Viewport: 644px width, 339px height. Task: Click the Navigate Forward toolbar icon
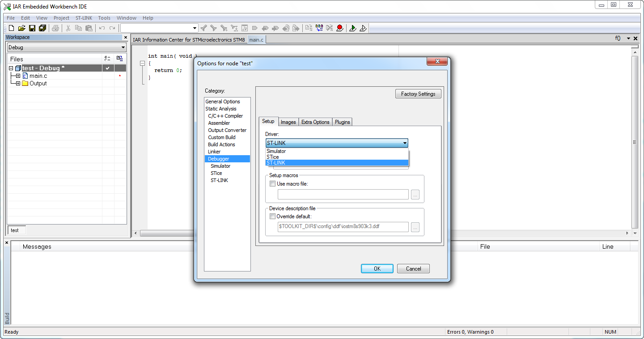click(296, 28)
